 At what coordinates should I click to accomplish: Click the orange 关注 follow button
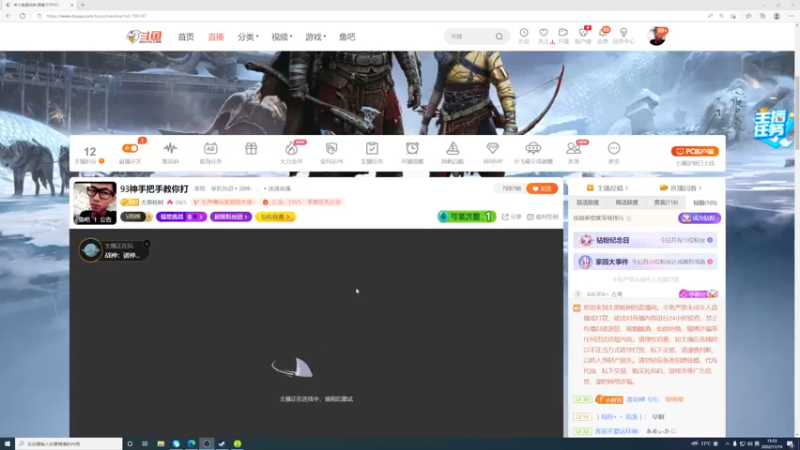coord(542,188)
